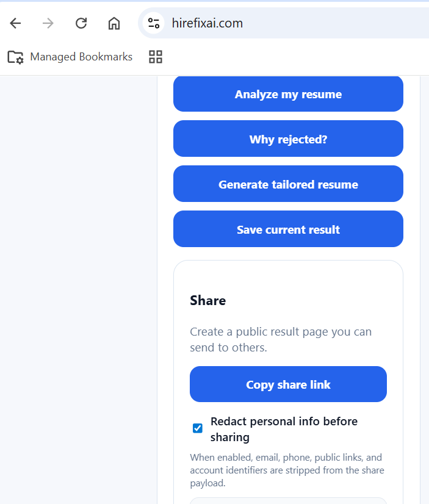Uncheck the Redact personal info checkbox
This screenshot has height=504, width=429.
198,428
